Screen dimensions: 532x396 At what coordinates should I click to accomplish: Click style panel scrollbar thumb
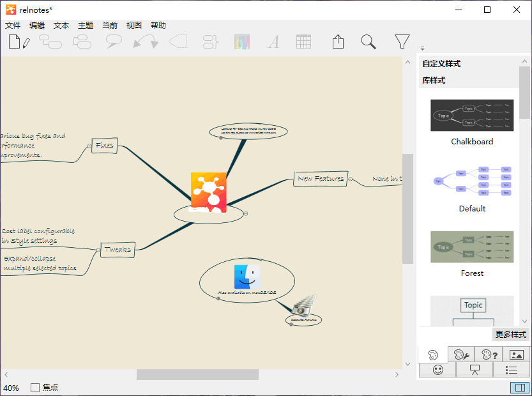524,93
